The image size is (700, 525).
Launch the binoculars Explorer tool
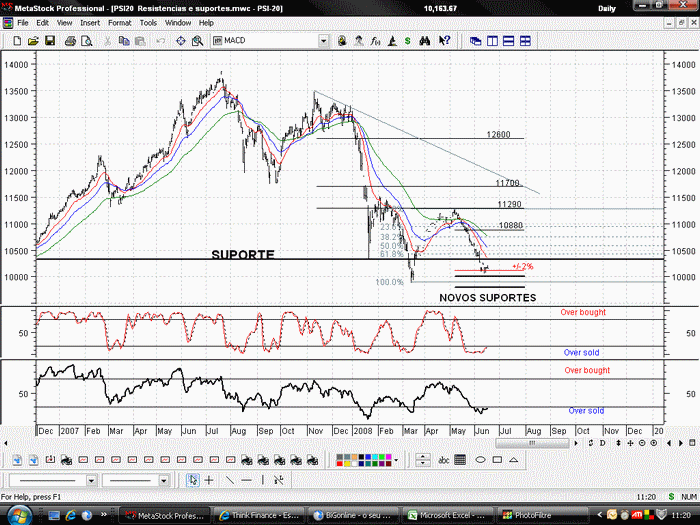point(425,41)
